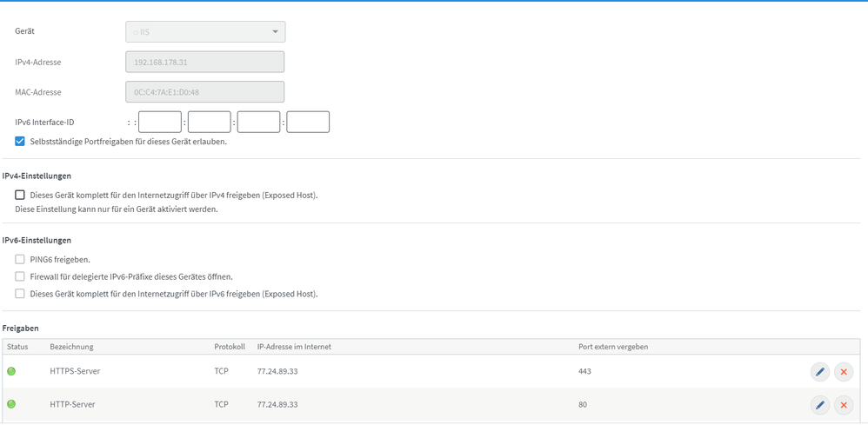Screen dimensions: 868x425
Task: Edit the HTTP-Server port share
Action: (820, 405)
